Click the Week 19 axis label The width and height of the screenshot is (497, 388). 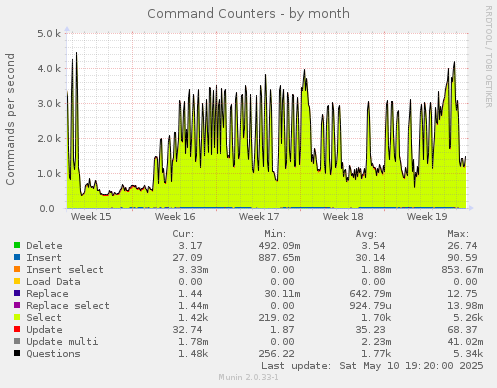pos(427,217)
